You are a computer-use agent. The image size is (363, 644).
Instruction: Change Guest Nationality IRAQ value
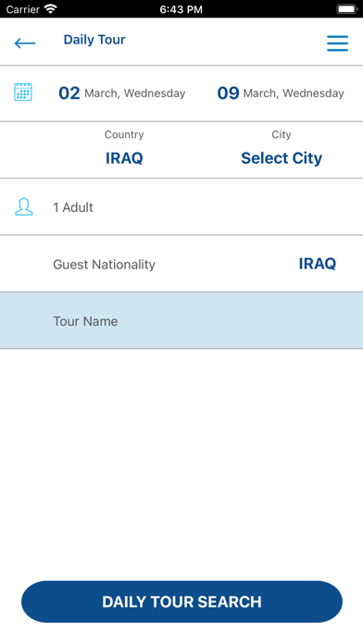[x=318, y=264]
